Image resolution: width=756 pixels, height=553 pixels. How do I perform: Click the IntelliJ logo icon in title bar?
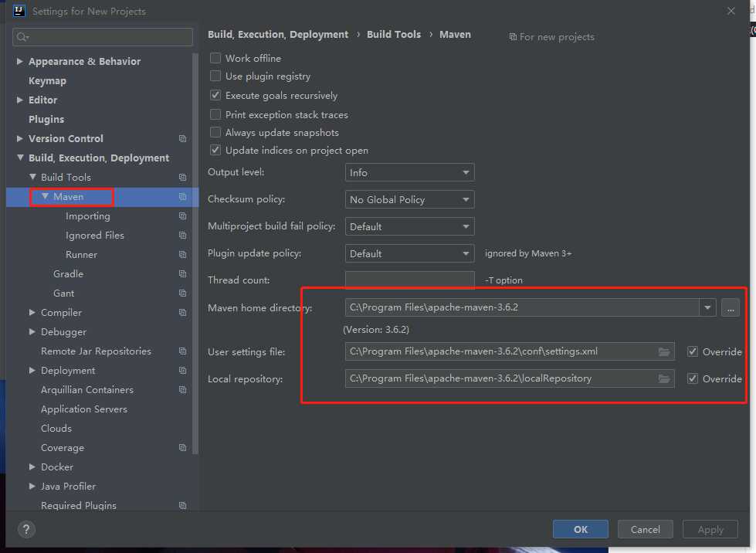pyautogui.click(x=19, y=11)
